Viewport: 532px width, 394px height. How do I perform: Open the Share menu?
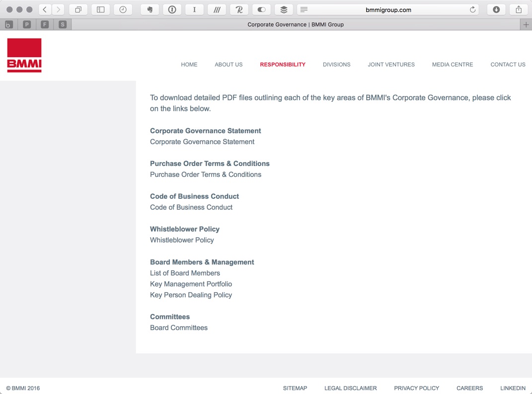pyautogui.click(x=519, y=9)
